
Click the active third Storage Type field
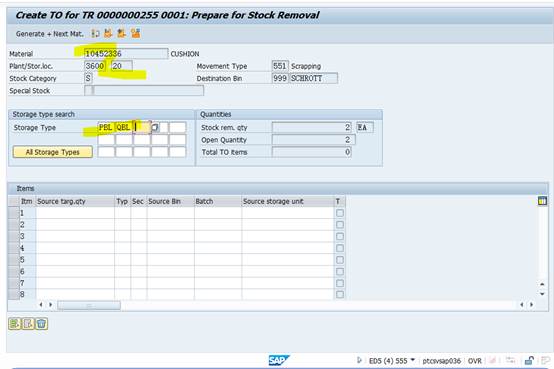(142, 127)
